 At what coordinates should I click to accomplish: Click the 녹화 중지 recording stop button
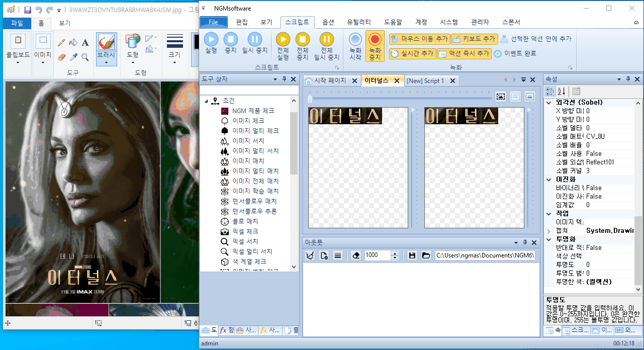pos(375,46)
